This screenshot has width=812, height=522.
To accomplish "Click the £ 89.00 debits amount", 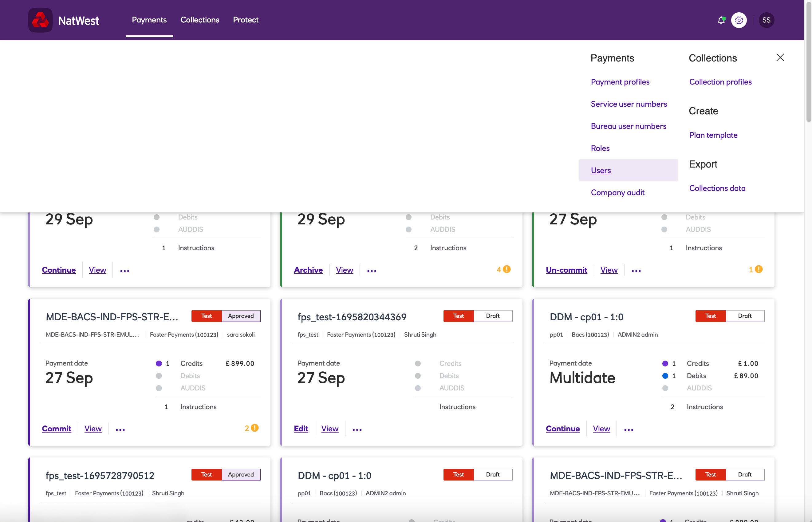I will [x=746, y=376].
